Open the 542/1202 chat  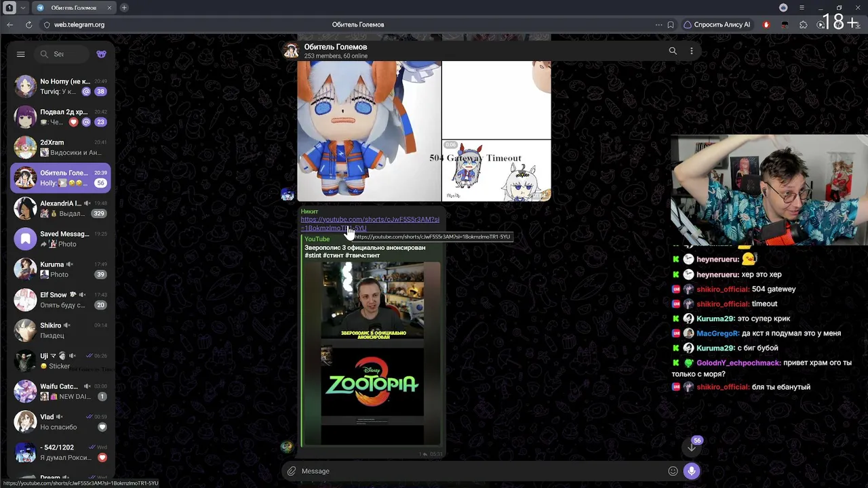point(61,452)
